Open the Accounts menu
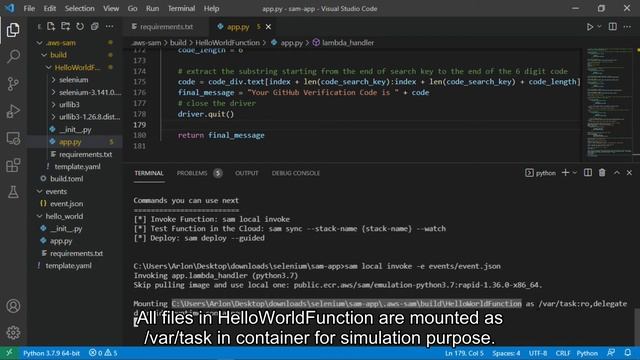Viewport: 640px width, 360px height. point(13,306)
